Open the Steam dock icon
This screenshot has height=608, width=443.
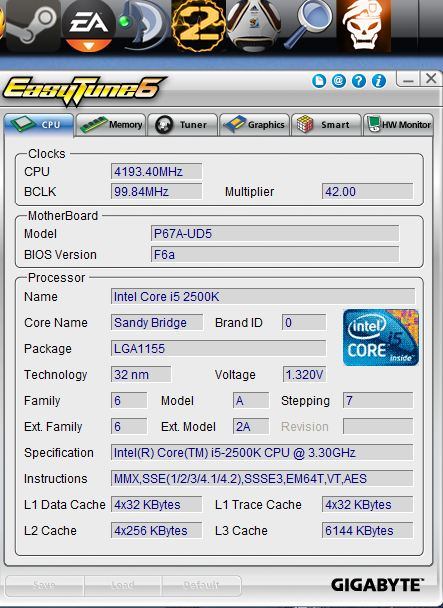click(34, 25)
